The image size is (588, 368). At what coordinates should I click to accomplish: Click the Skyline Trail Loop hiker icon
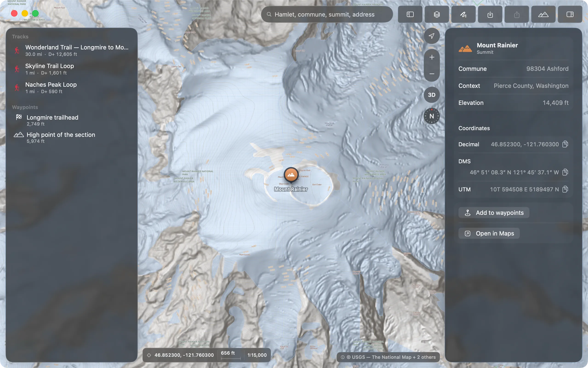pyautogui.click(x=17, y=69)
